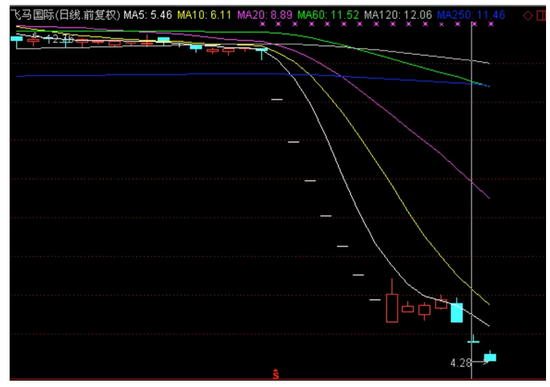
Task: Click the first magenta X marker in the row
Action: tap(262, 24)
